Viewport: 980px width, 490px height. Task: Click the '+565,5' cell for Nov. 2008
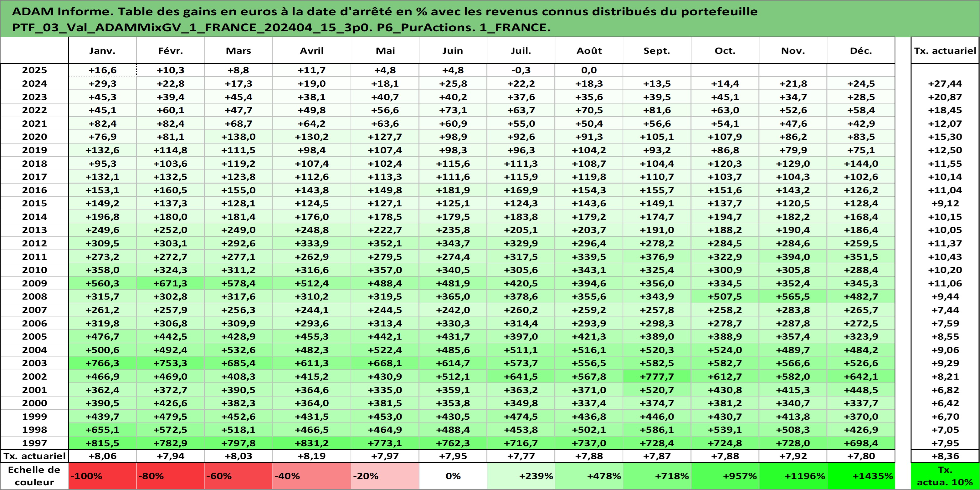pos(793,296)
